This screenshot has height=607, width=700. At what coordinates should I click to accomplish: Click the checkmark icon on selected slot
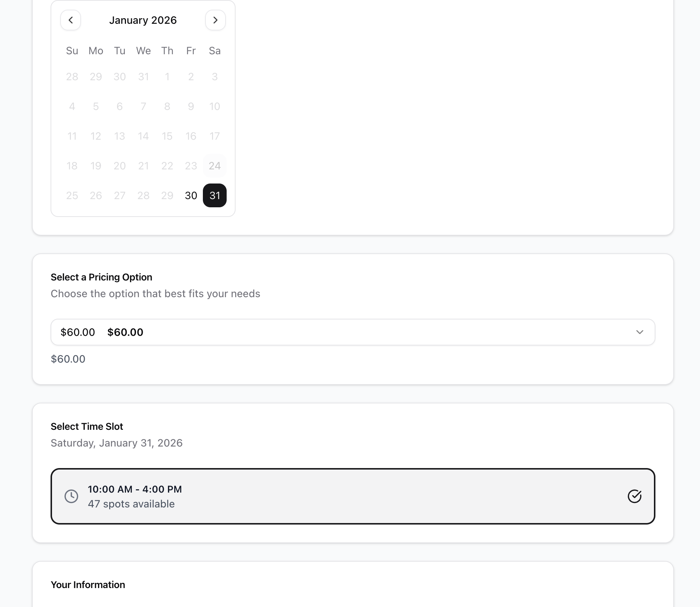pos(635,496)
